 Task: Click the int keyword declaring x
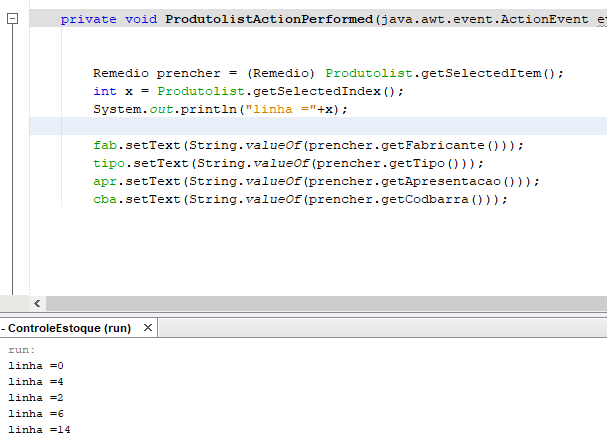tap(105, 91)
